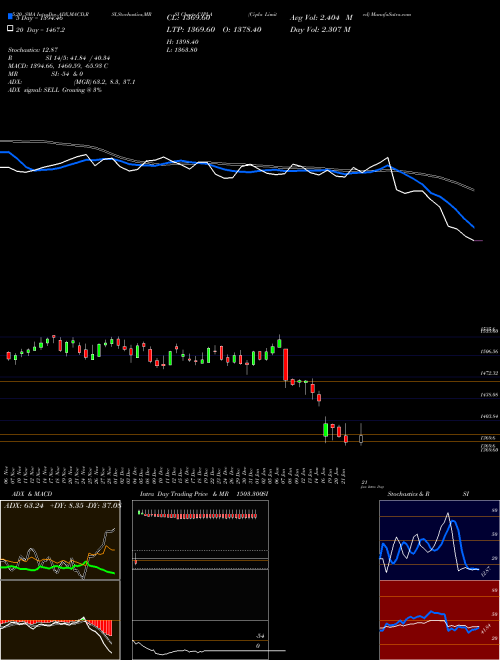500x660 pixels.
Task: Click the '-34' label in MRSI panel
Action: (261, 636)
